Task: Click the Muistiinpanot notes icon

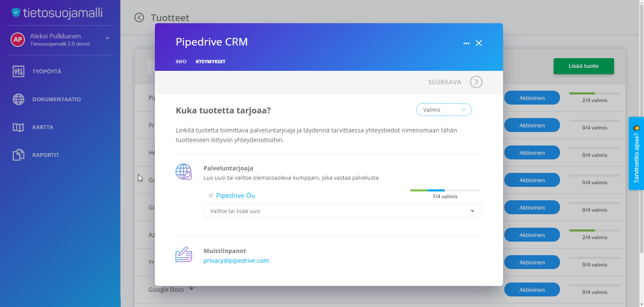Action: 184,255
